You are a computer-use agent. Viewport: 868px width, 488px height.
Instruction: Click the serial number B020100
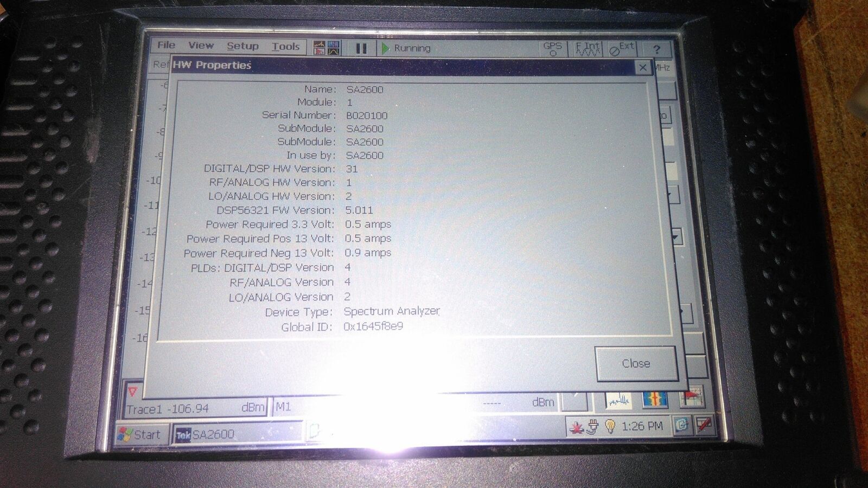click(367, 115)
